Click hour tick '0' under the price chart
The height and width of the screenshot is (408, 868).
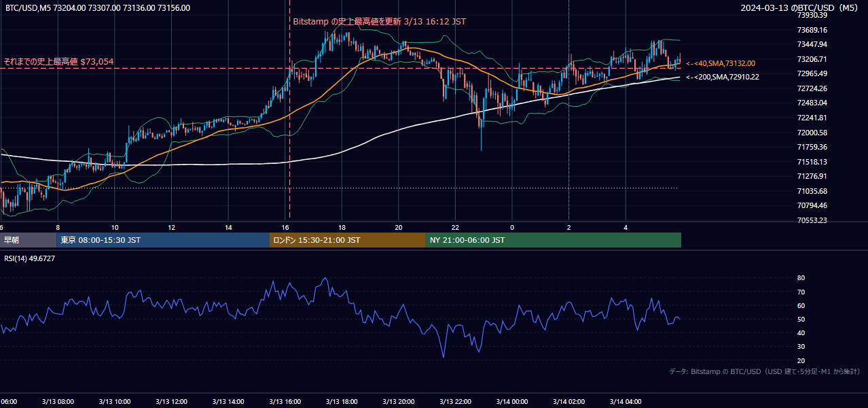click(x=512, y=228)
